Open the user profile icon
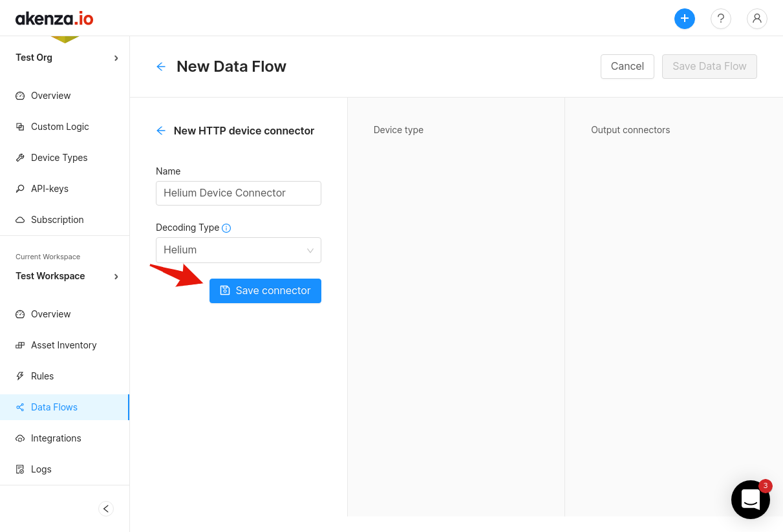 [x=756, y=19]
